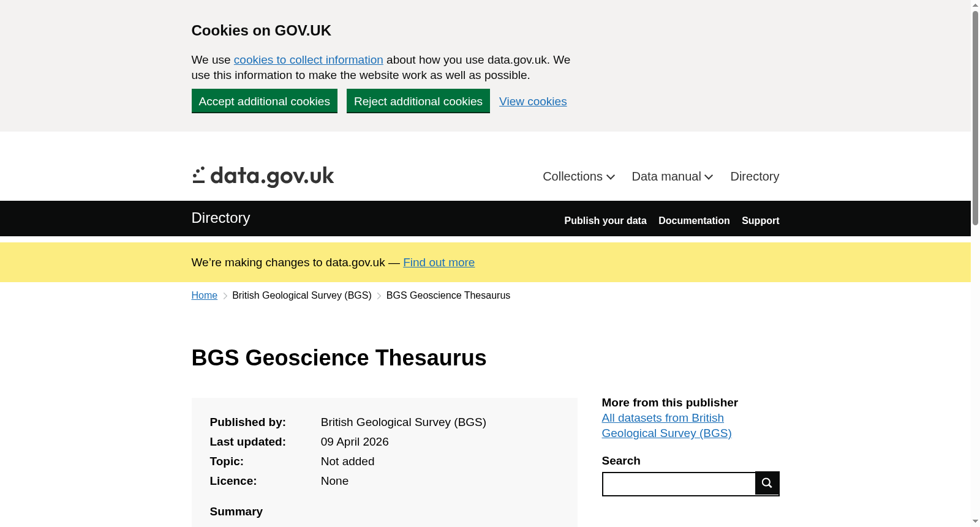This screenshot has height=527, width=980.
Task: Follow the cookies to collect information link
Action: (309, 60)
